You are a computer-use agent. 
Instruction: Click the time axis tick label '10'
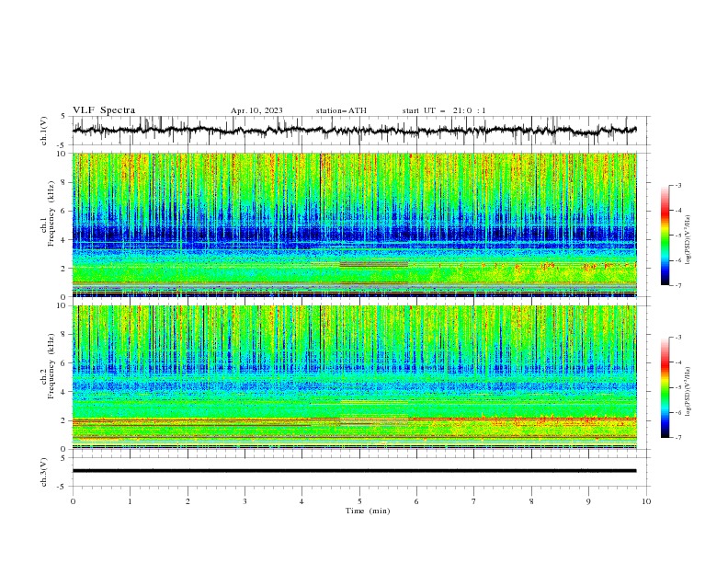pos(646,501)
